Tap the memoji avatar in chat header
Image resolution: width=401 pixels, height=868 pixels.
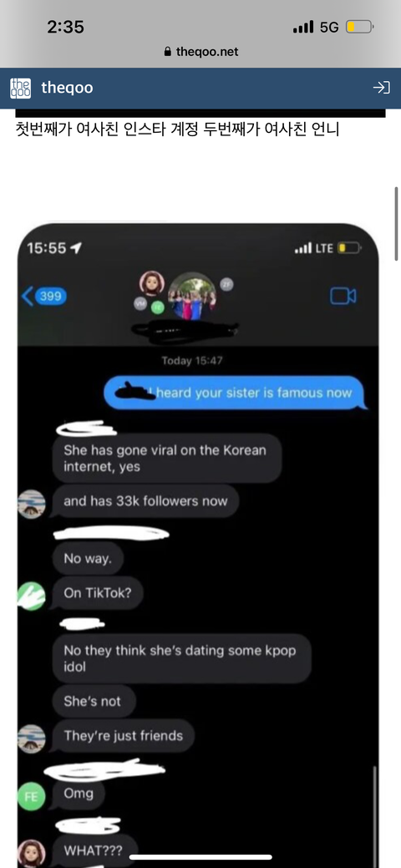click(151, 283)
